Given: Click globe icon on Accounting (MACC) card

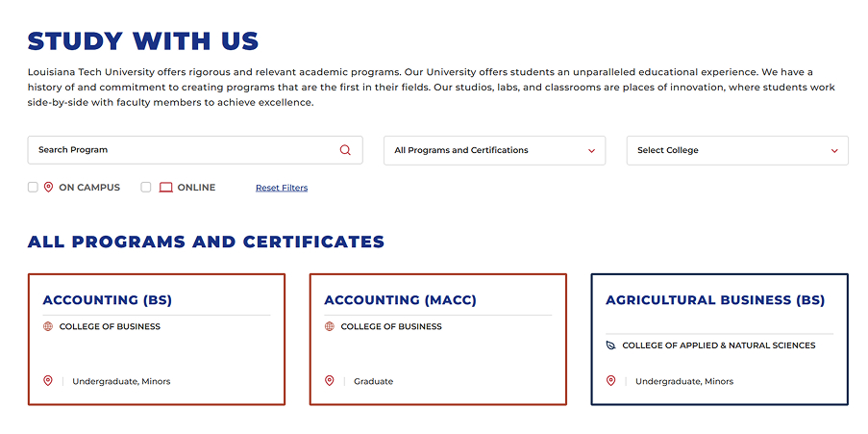Looking at the screenshot, I should point(330,326).
